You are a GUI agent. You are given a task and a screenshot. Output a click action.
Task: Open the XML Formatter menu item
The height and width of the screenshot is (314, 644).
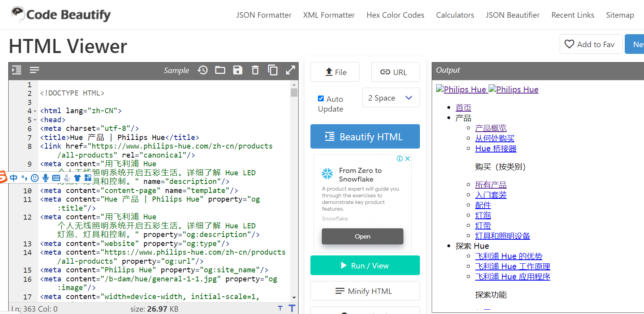[329, 15]
